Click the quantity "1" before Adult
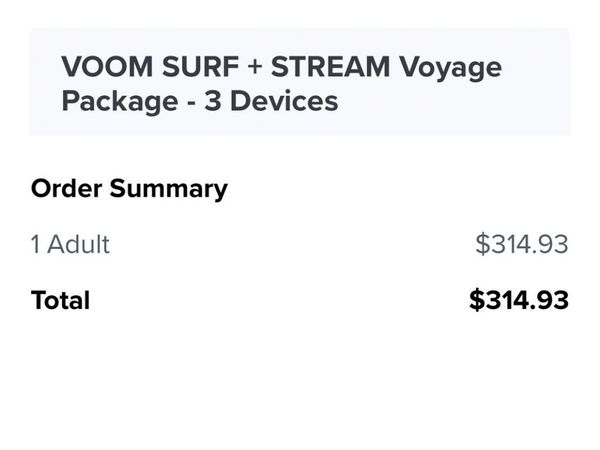600x450 pixels. (x=36, y=244)
